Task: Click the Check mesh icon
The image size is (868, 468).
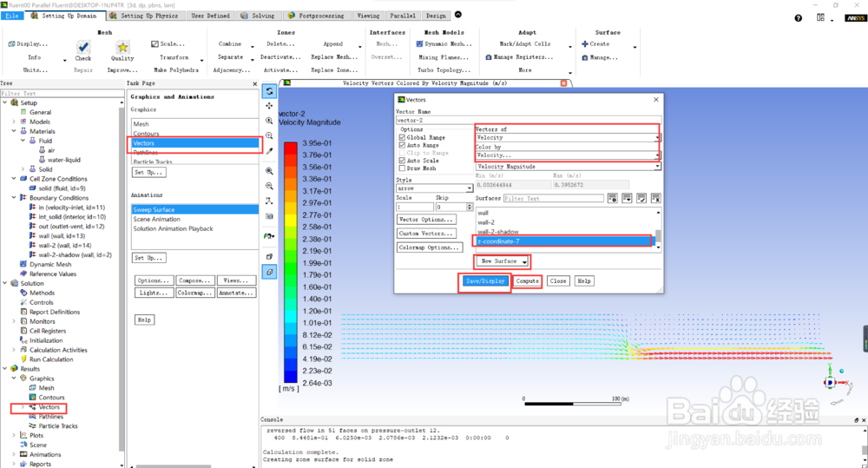Action: [x=83, y=47]
